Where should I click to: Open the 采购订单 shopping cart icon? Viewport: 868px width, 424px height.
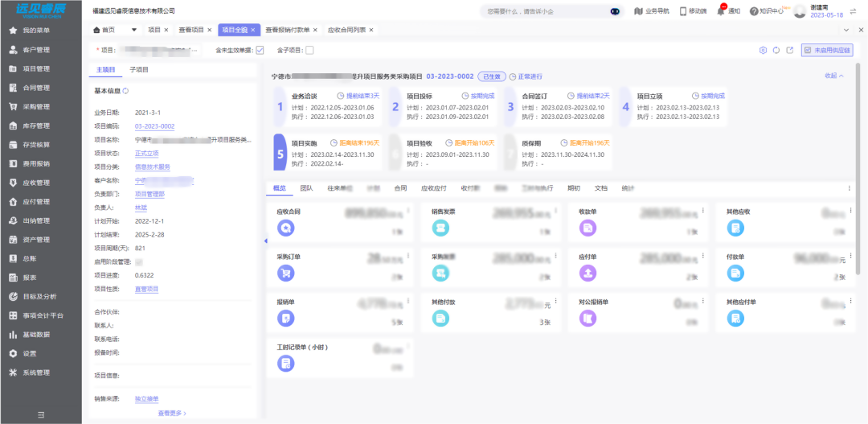[x=285, y=274]
